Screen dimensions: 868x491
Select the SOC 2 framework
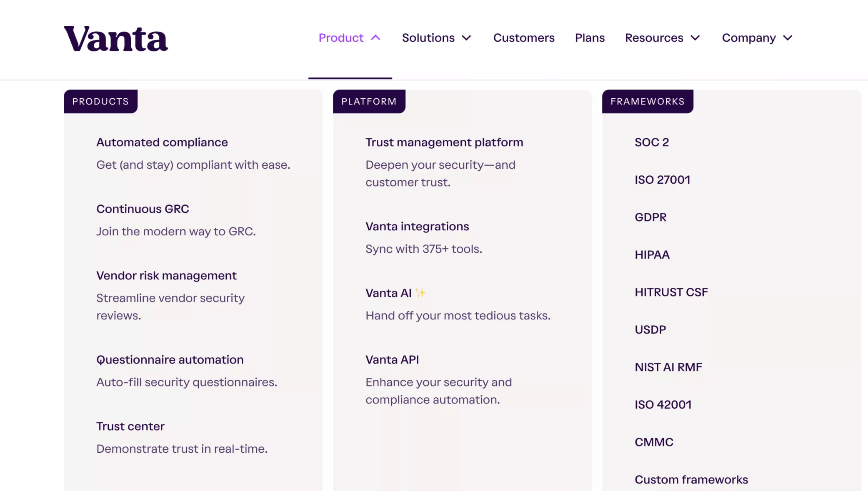point(652,142)
